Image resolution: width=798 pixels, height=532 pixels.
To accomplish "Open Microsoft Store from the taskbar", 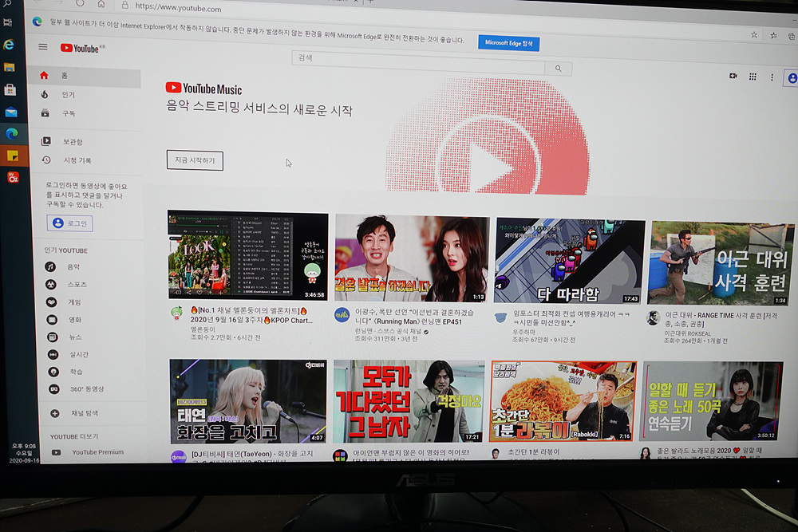I will pyautogui.click(x=10, y=90).
